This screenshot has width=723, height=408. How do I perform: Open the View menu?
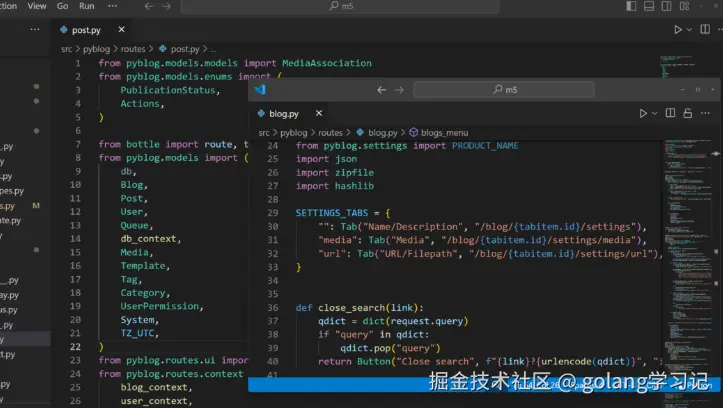[x=37, y=6]
